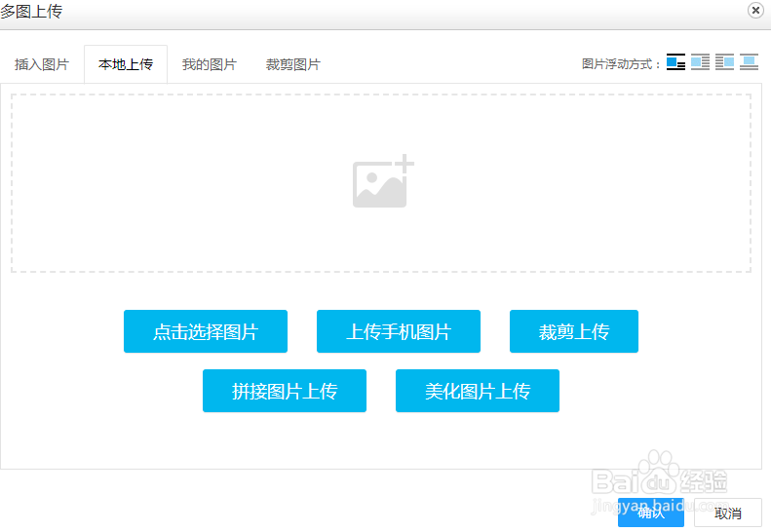This screenshot has width=771, height=532.
Task: Open the 裁剪图片 tab
Action: pyautogui.click(x=293, y=64)
